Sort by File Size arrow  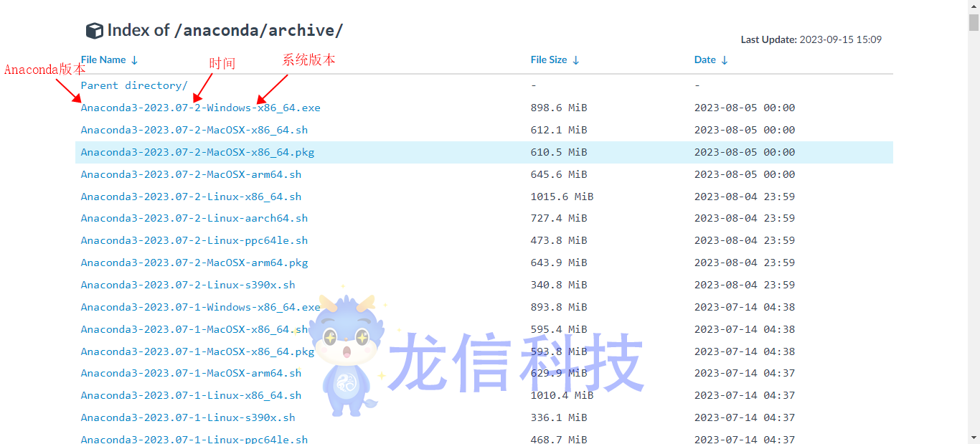(x=576, y=60)
